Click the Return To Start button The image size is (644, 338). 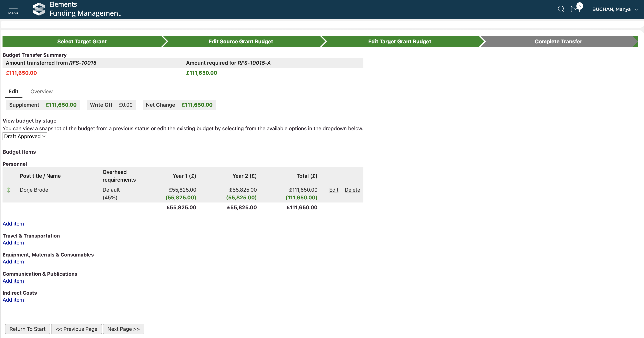(27, 329)
